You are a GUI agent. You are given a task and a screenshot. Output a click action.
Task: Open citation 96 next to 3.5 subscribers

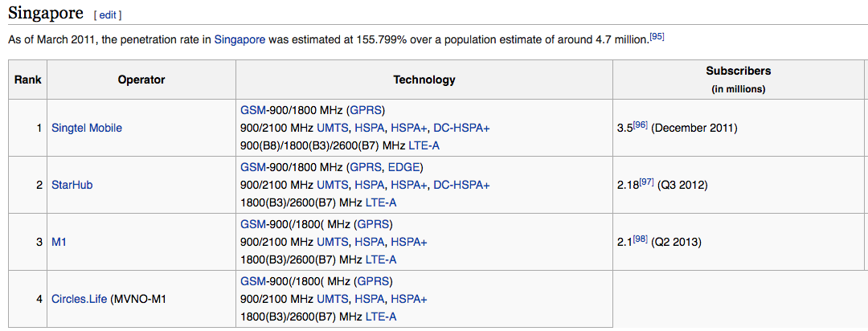(640, 125)
